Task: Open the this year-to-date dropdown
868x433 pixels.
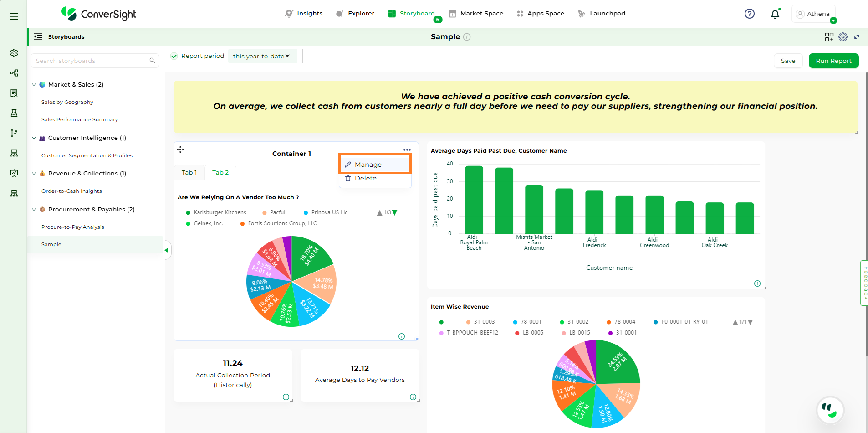Action: point(261,56)
